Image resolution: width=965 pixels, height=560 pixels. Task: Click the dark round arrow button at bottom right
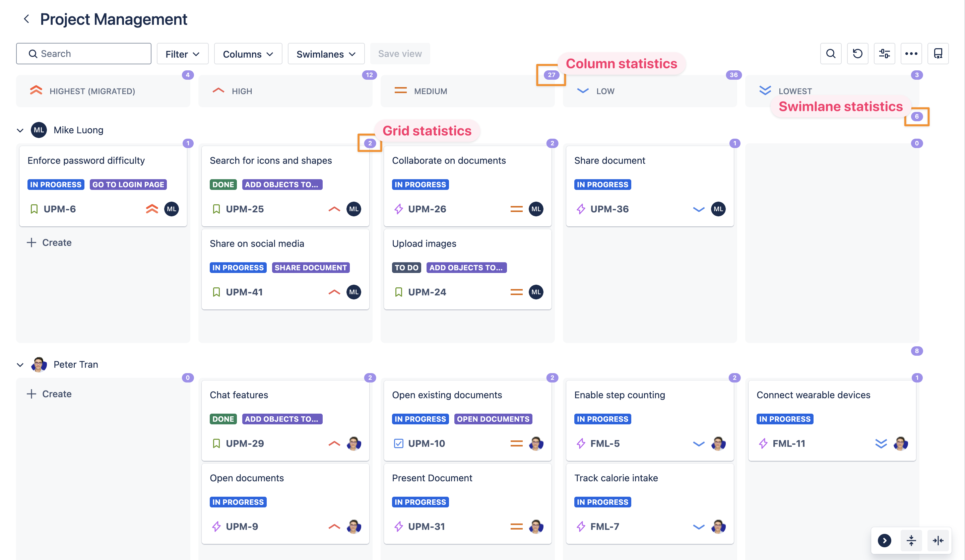884,541
